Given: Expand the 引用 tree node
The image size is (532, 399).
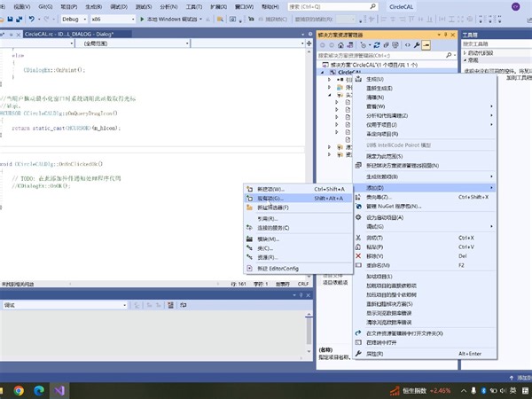Looking at the screenshot, I should [x=329, y=80].
